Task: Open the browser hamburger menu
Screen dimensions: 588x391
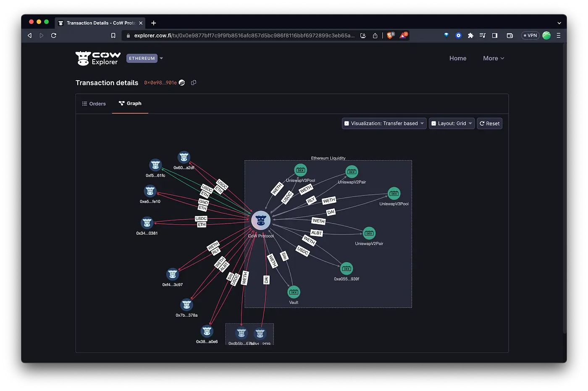Action: coord(559,36)
